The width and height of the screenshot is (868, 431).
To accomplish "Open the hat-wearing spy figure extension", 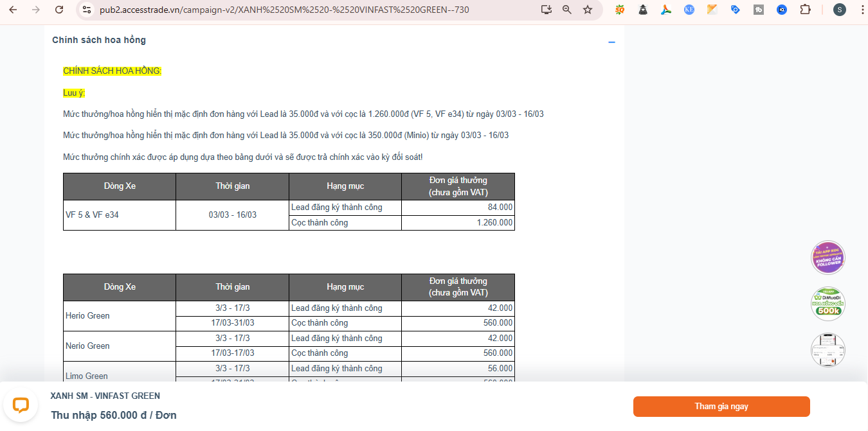I will 643,10.
